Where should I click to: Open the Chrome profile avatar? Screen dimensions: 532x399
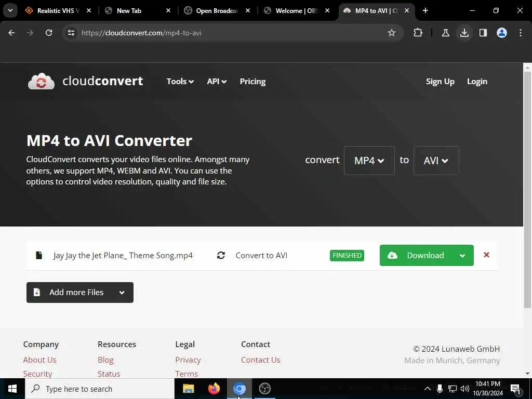pos(502,33)
